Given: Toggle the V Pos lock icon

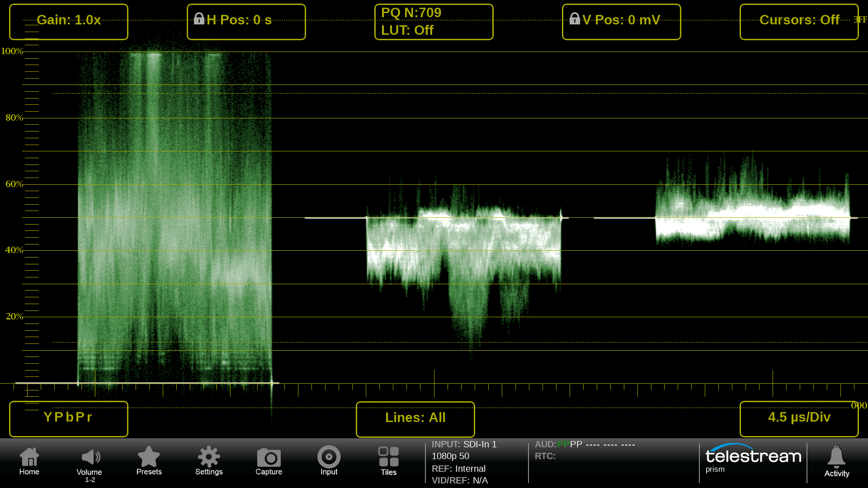Looking at the screenshot, I should click(x=574, y=19).
